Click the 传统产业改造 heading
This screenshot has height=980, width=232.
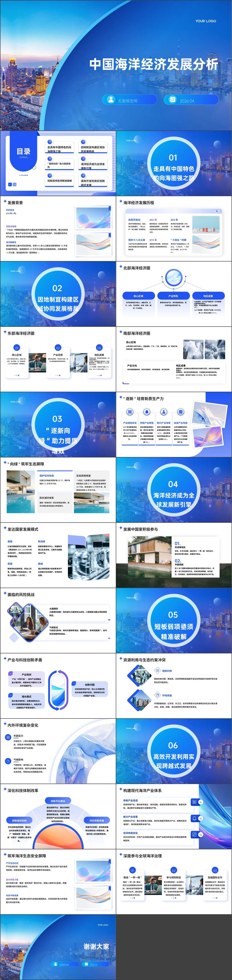(130, 800)
